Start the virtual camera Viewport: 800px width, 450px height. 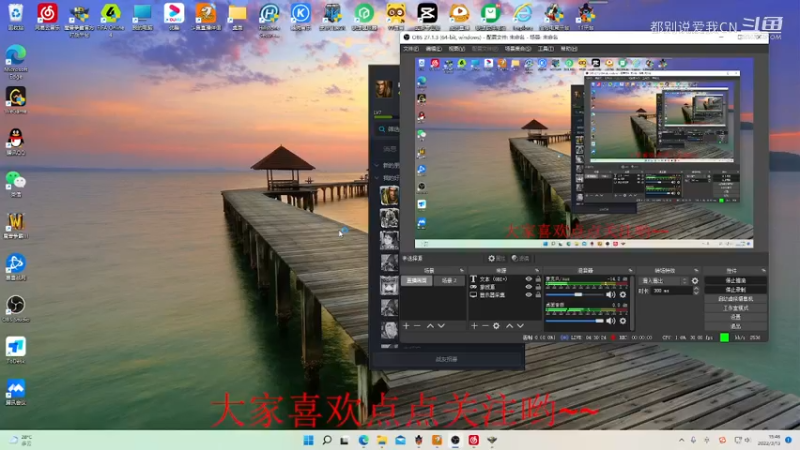[735, 299]
